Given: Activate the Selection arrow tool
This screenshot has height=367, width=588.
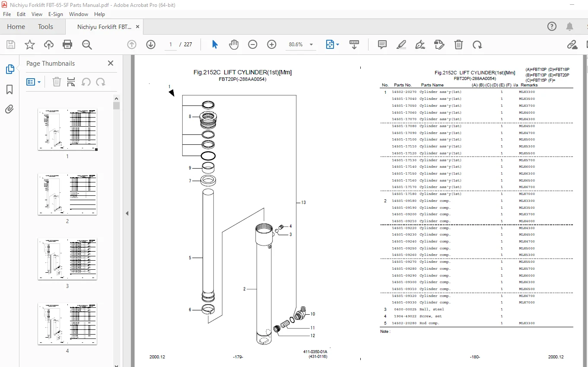Looking at the screenshot, I should (215, 45).
